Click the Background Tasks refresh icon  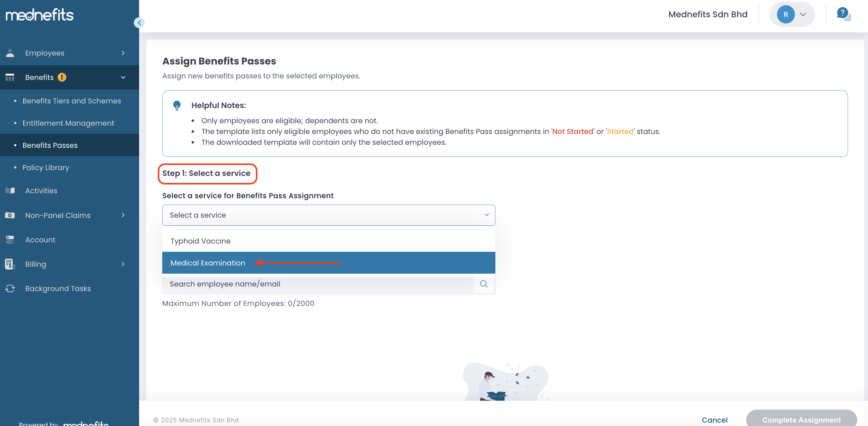click(10, 289)
